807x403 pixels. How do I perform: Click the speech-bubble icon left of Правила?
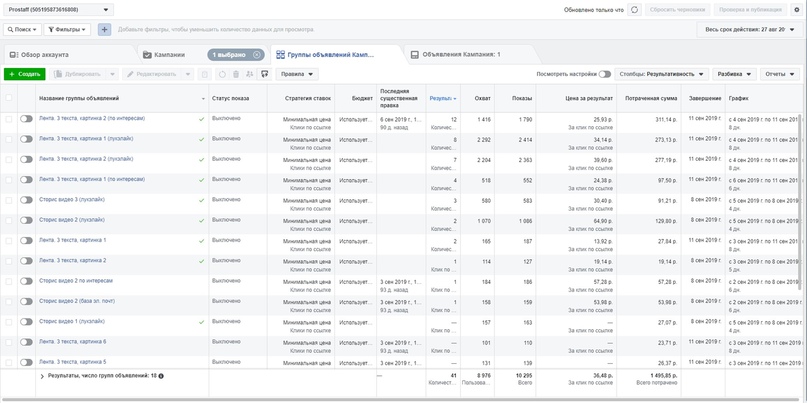[264, 74]
